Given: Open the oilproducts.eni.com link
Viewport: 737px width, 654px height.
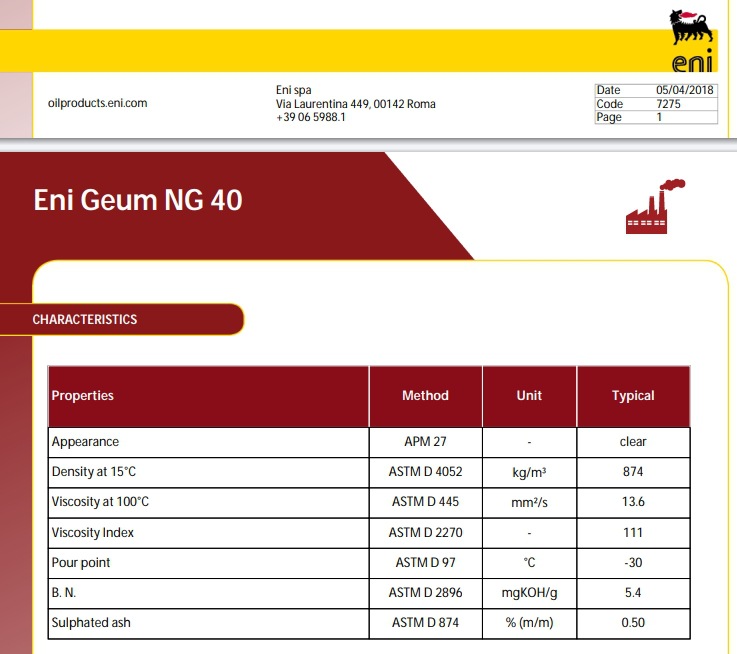Looking at the screenshot, I should (97, 103).
